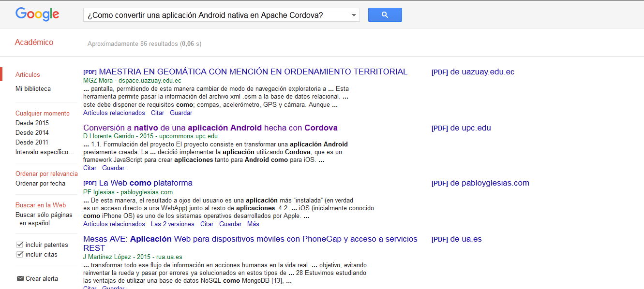Click Las 2 versiones link
The width and height of the screenshot is (644, 289).
pyautogui.click(x=173, y=224)
